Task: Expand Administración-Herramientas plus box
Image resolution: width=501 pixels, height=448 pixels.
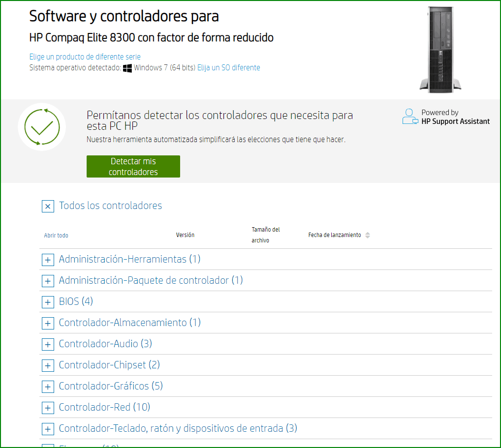Action: (48, 260)
